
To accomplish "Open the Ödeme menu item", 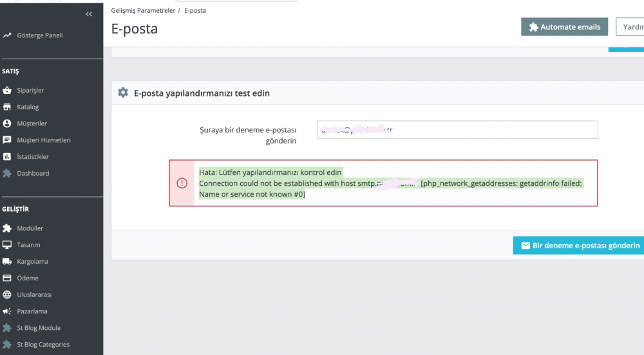I will click(x=28, y=278).
